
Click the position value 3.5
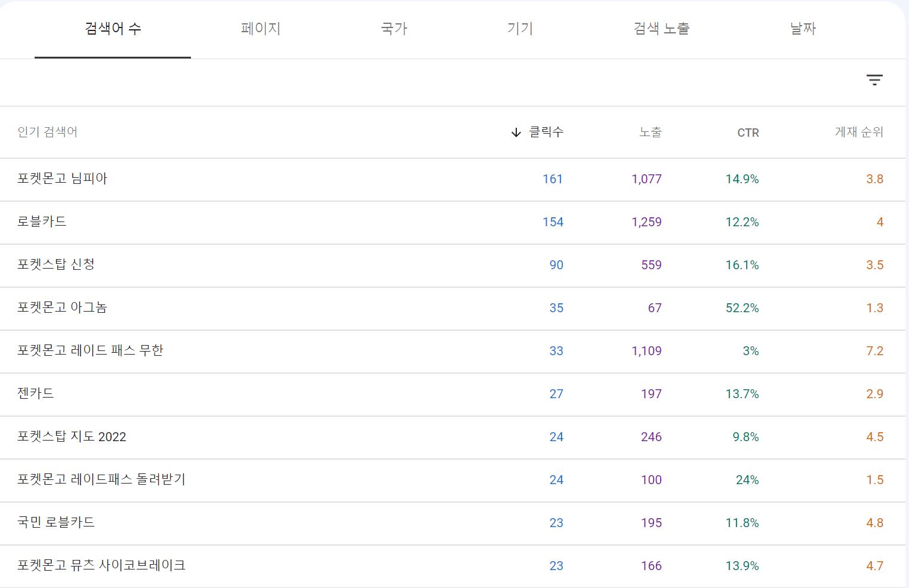[875, 265]
